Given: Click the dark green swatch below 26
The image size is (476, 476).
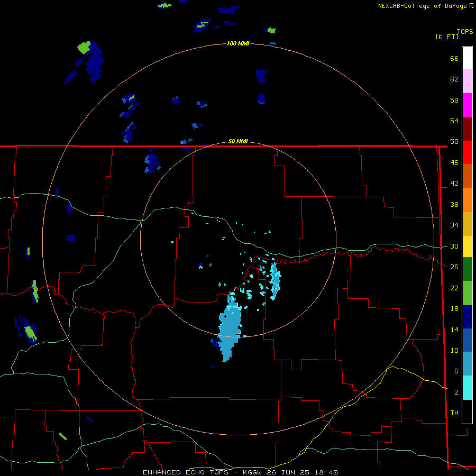Looking at the screenshot, I should click(467, 269).
